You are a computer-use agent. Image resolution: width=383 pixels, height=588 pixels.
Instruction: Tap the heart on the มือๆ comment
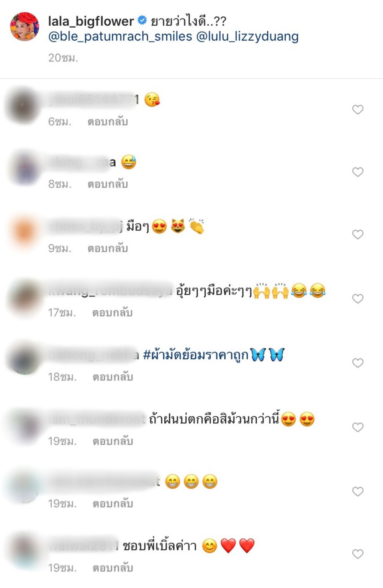(358, 234)
